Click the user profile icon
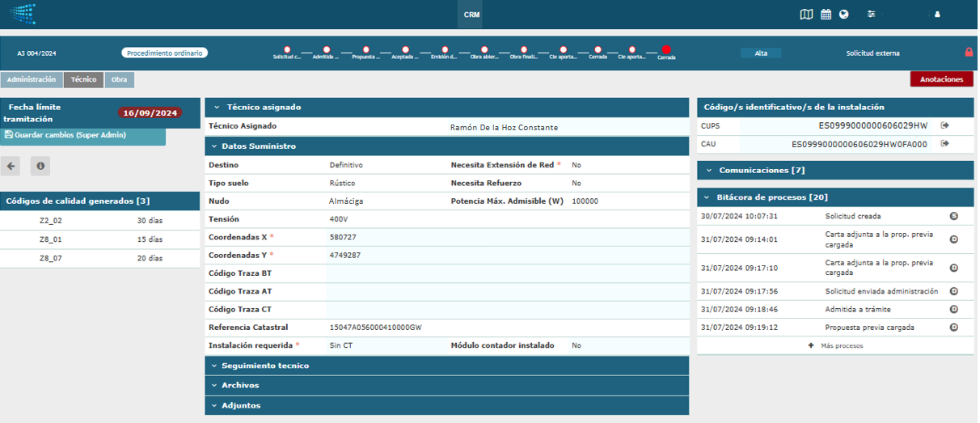Viewport: 980px width, 423px height. [937, 14]
